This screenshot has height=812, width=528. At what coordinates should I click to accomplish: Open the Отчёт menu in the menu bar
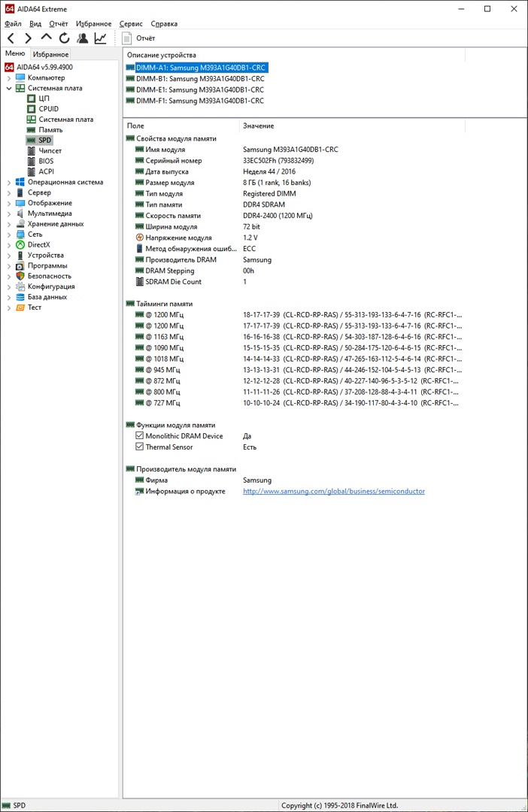(x=59, y=24)
